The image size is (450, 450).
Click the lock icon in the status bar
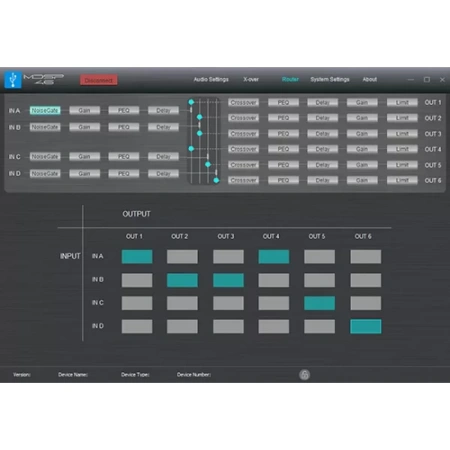pos(304,375)
